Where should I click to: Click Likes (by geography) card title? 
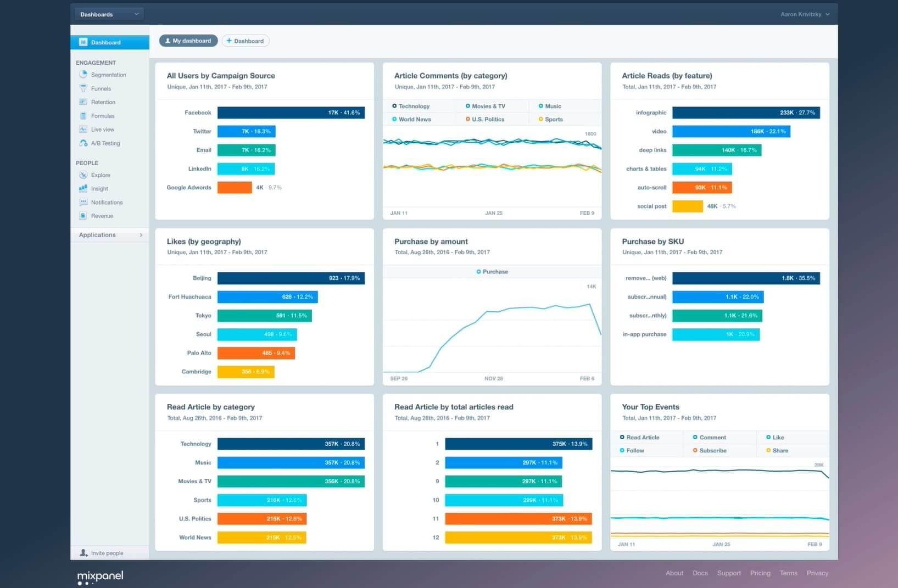click(x=204, y=242)
